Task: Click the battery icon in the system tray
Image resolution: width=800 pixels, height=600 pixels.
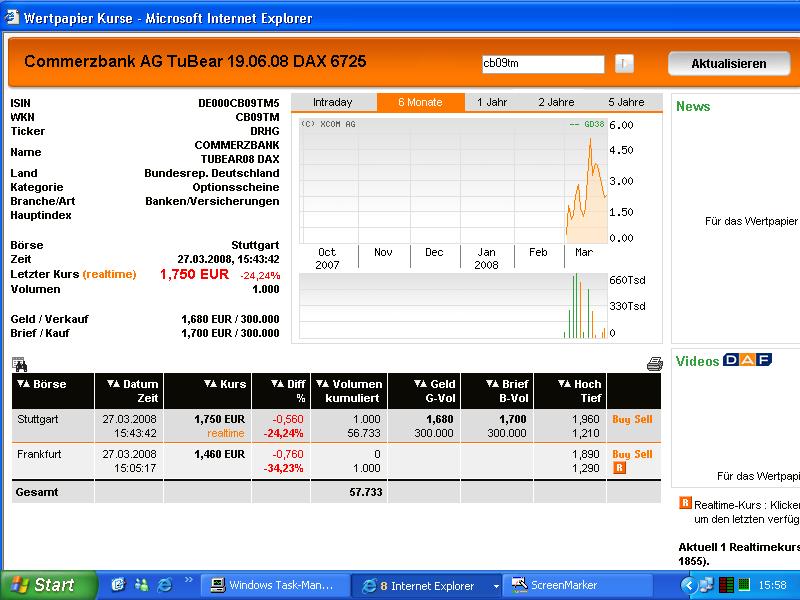Action: (744, 585)
